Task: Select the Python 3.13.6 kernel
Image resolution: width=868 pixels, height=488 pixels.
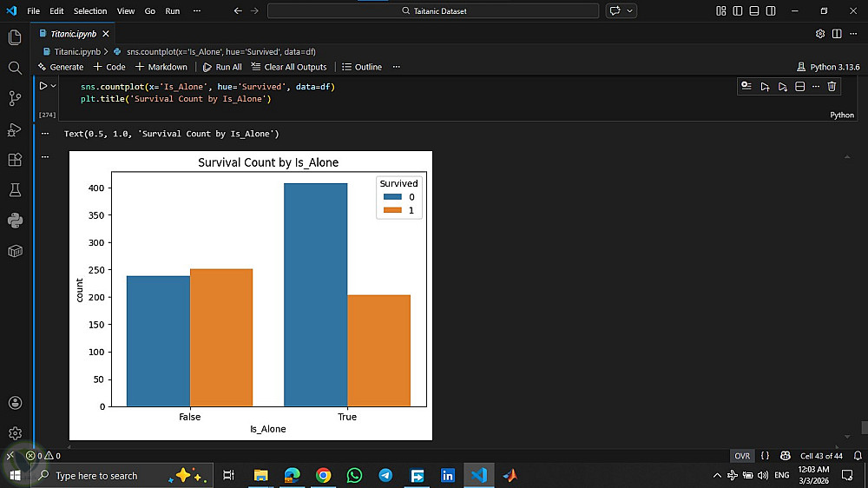Action: (828, 67)
